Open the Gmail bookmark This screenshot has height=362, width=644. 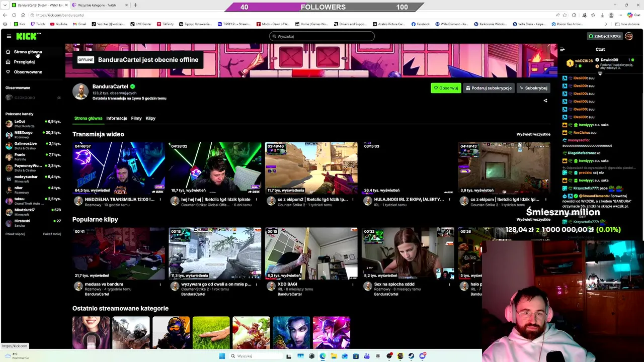click(x=79, y=24)
